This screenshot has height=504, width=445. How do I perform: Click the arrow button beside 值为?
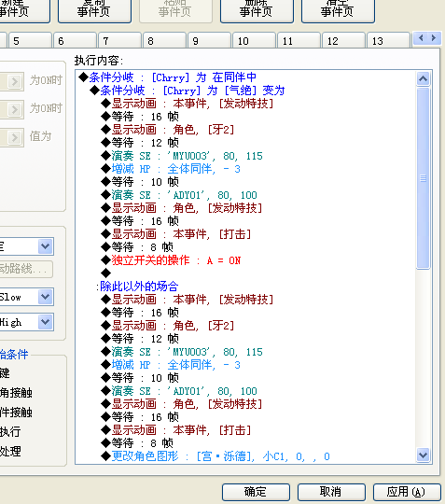14,137
